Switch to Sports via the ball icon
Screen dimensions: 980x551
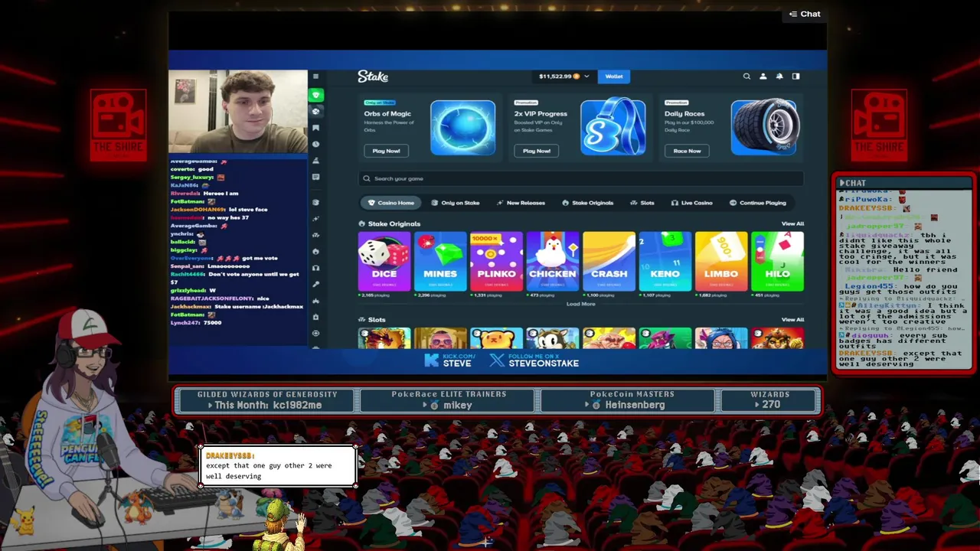tap(315, 112)
